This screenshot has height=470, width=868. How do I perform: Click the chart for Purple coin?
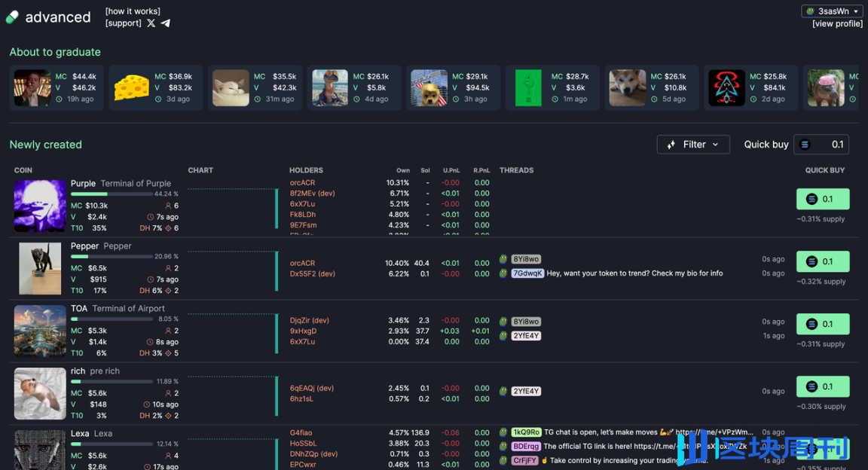(233, 208)
